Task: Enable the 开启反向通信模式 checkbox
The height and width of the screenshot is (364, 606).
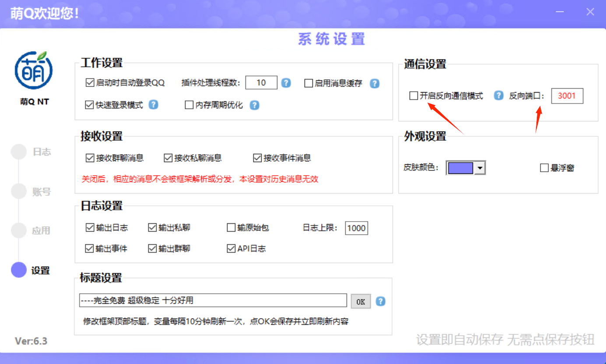Action: pos(413,96)
